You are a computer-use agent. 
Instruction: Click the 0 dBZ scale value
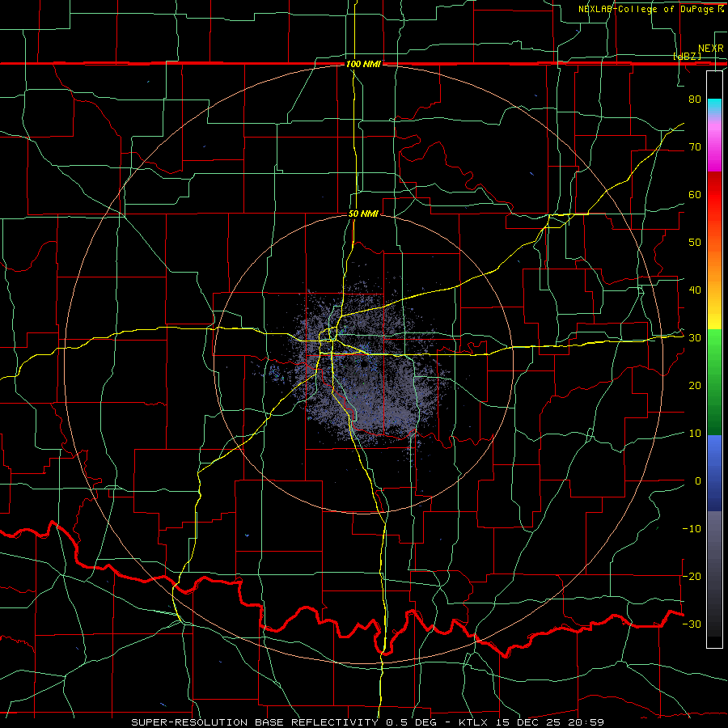[698, 481]
